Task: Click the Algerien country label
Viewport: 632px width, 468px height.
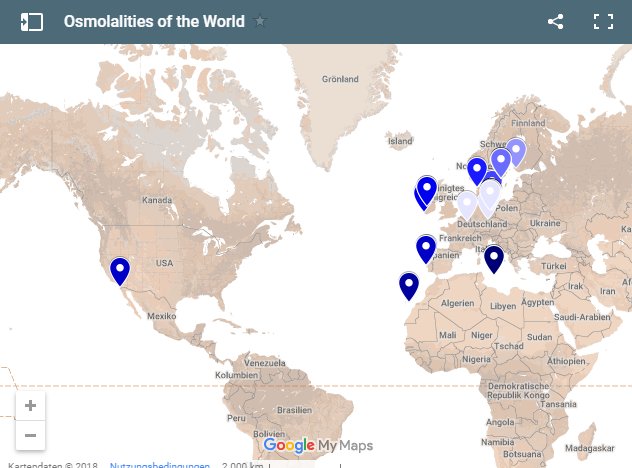Action: point(457,303)
